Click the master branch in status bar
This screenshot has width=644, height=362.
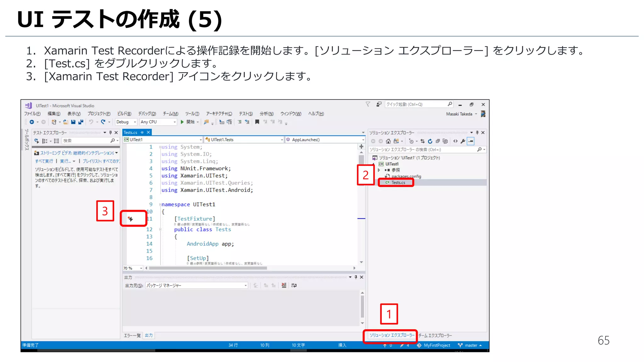click(x=470, y=345)
